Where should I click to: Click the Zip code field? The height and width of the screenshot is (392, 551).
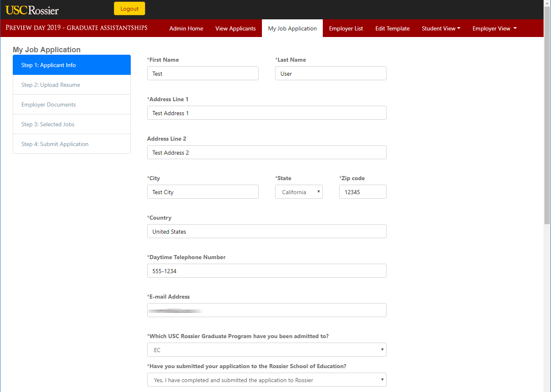tap(362, 192)
